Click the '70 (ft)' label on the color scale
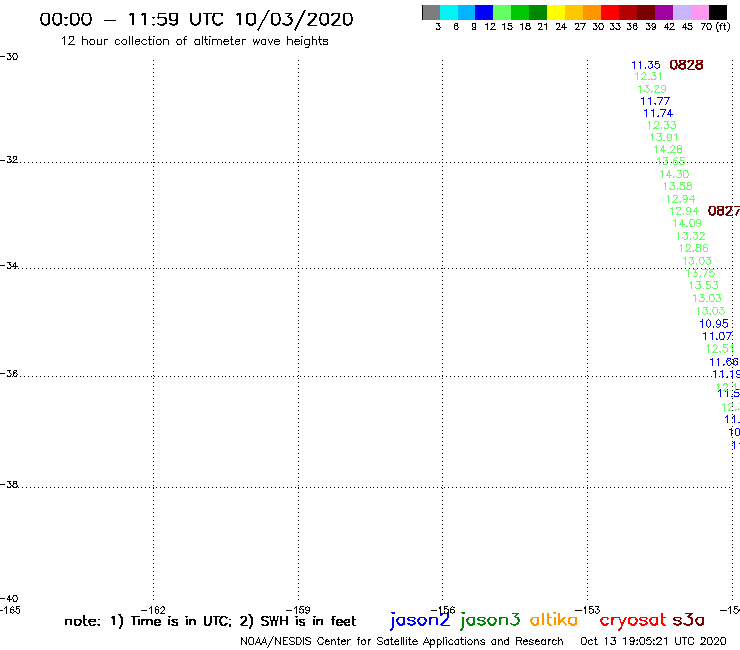The image size is (740, 650). tap(715, 27)
